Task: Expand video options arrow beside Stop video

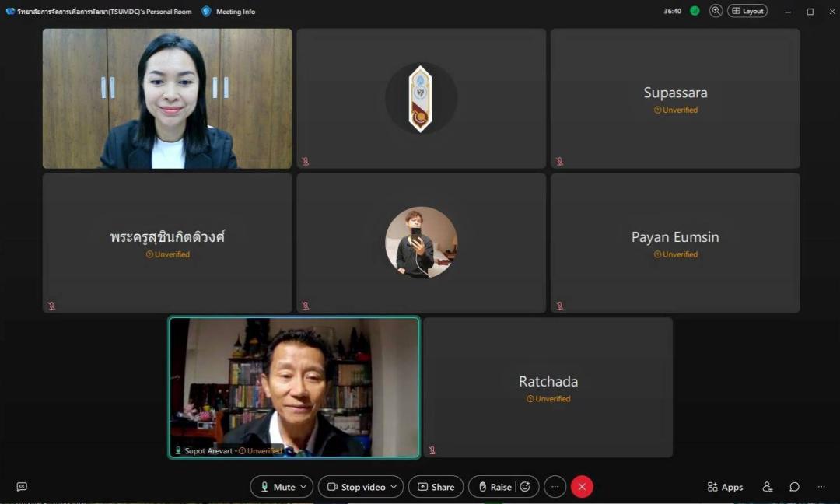Action: [394, 487]
